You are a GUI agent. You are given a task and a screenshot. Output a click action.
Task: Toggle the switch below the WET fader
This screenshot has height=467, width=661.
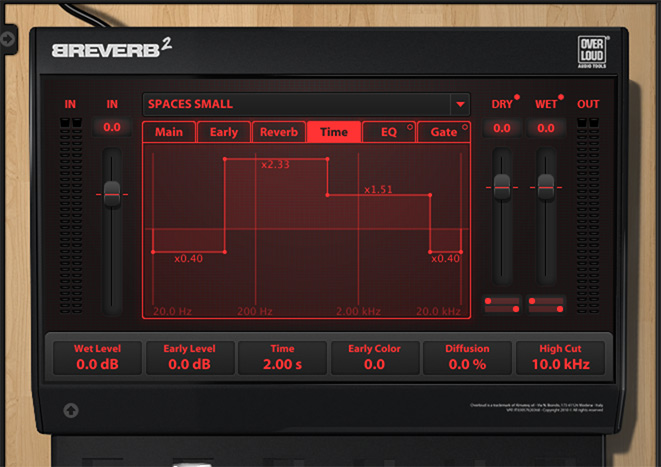pos(546,303)
